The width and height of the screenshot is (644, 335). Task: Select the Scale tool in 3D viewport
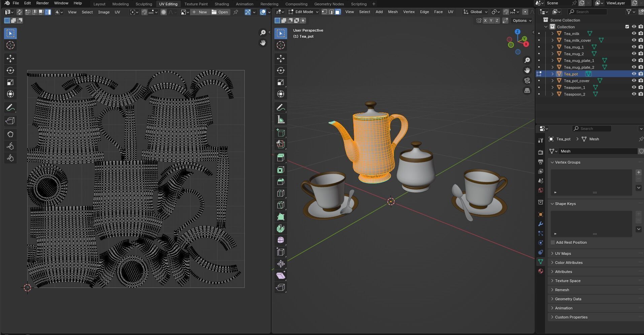coord(280,82)
